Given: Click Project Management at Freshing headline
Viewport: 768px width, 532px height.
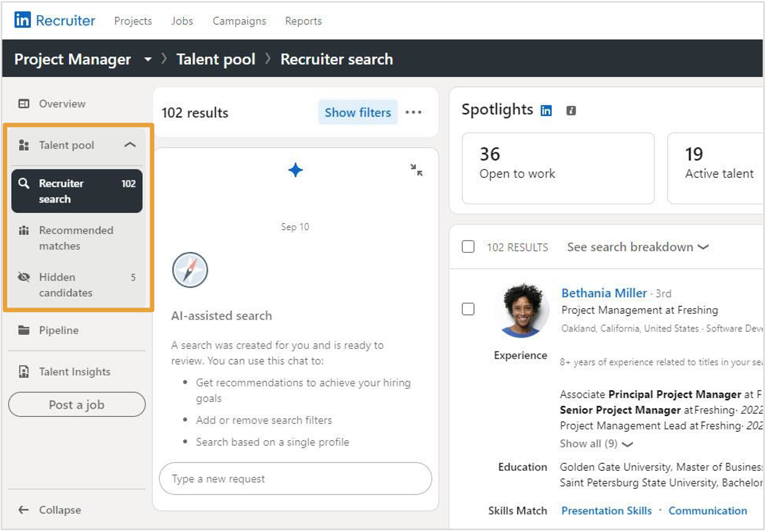Looking at the screenshot, I should (x=640, y=310).
